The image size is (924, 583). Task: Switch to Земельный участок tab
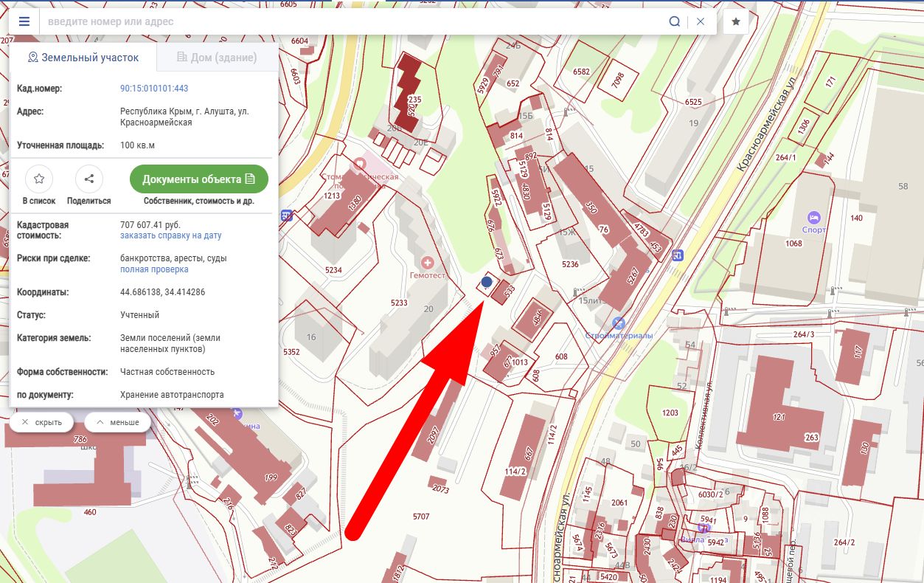[83, 58]
